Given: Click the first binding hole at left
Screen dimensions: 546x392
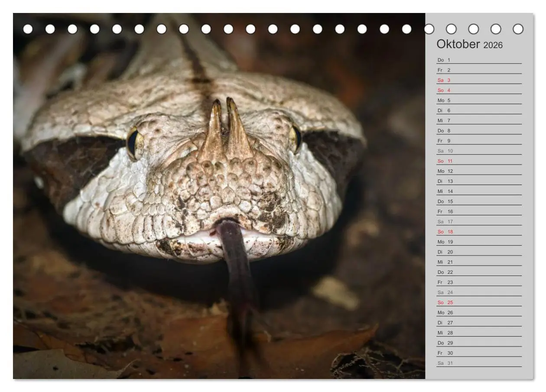Looking at the screenshot, I should coord(28,29).
